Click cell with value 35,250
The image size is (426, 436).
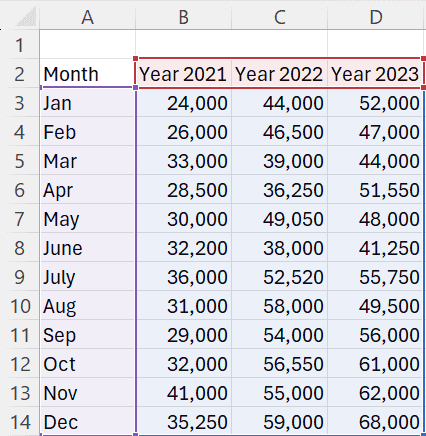click(184, 422)
